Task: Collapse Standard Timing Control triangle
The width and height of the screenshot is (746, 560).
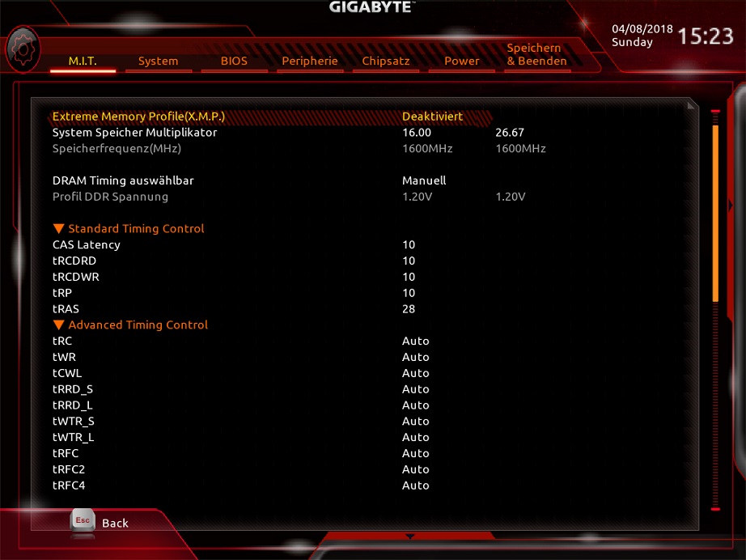Action: (x=58, y=229)
